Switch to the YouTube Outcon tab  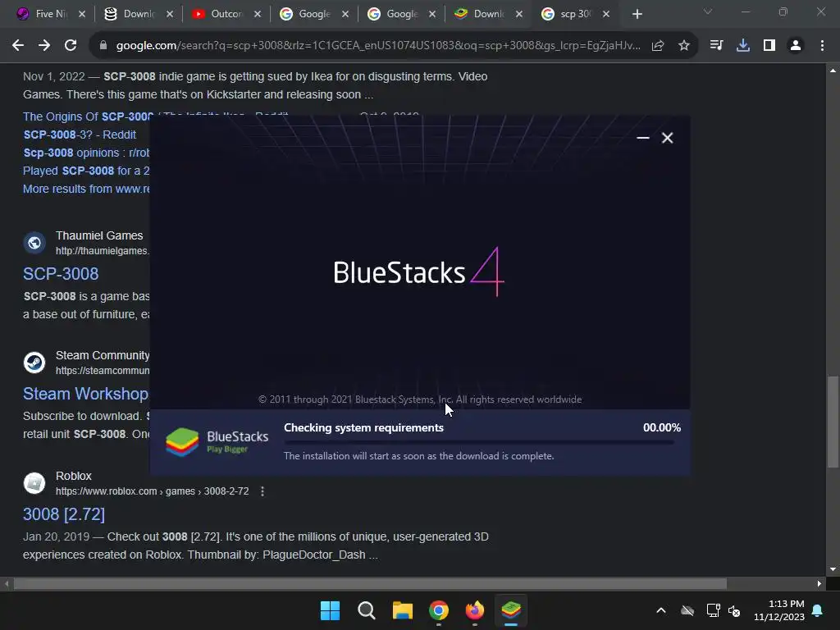(x=225, y=14)
